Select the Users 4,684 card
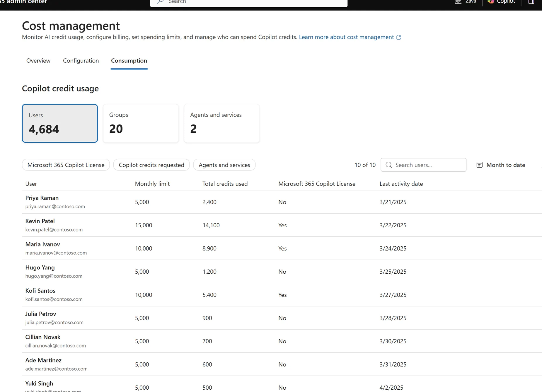This screenshot has width=542, height=392. point(60,123)
